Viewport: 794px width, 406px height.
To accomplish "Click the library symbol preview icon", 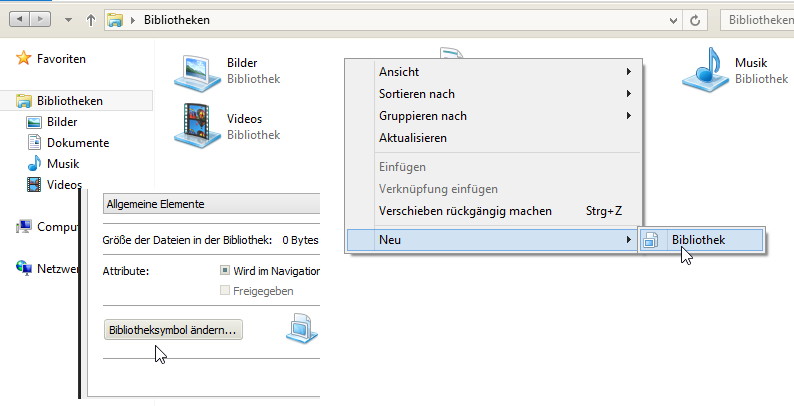I will click(x=302, y=329).
